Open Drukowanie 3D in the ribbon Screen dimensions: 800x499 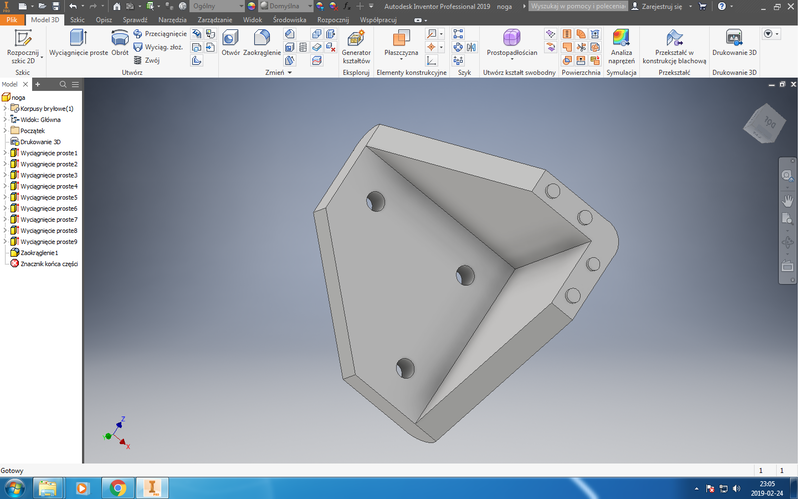click(734, 43)
